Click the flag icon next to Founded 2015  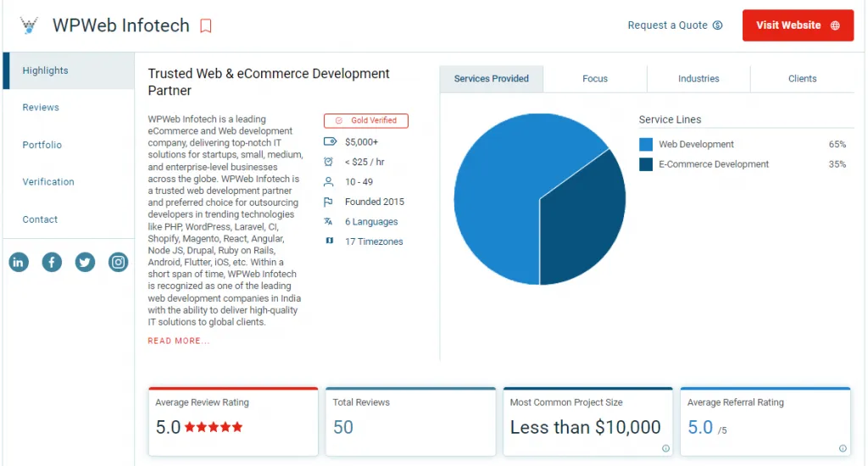tap(328, 202)
